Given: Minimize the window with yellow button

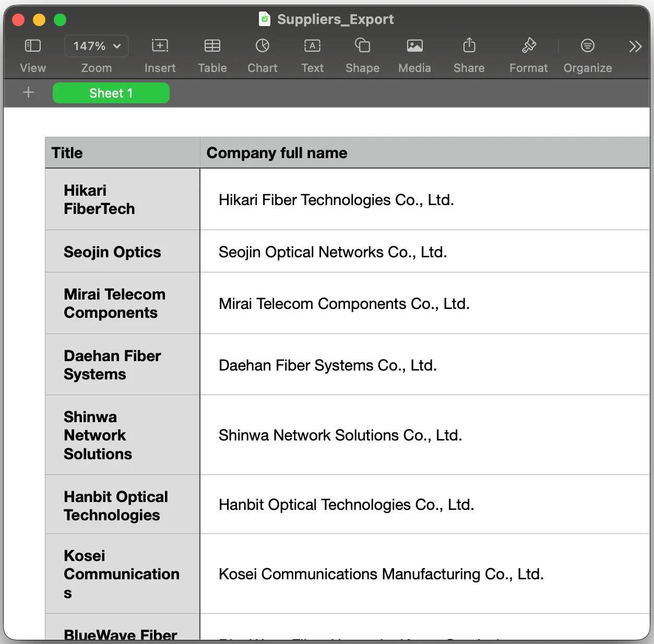Looking at the screenshot, I should [x=39, y=20].
